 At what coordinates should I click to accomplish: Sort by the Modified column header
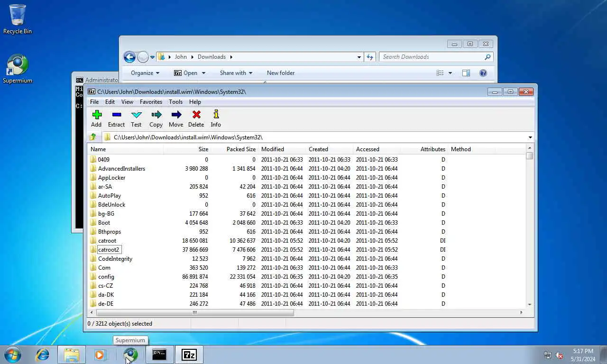tap(282, 149)
